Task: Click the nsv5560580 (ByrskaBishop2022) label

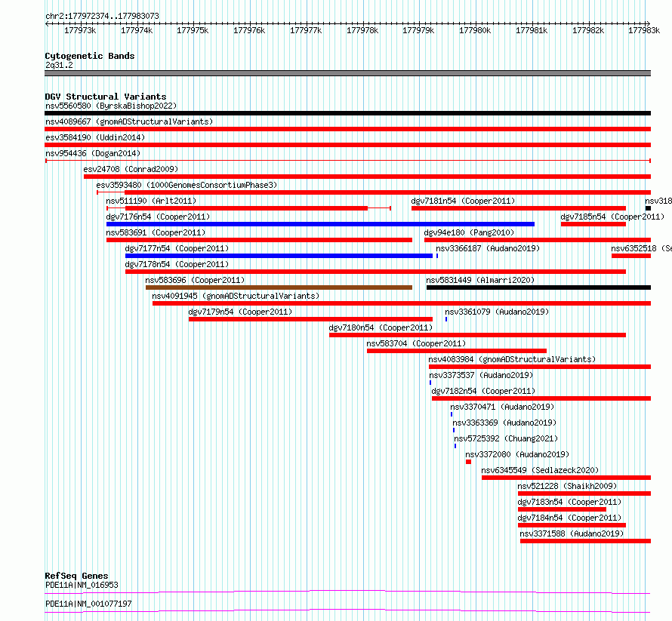Action: coord(111,106)
